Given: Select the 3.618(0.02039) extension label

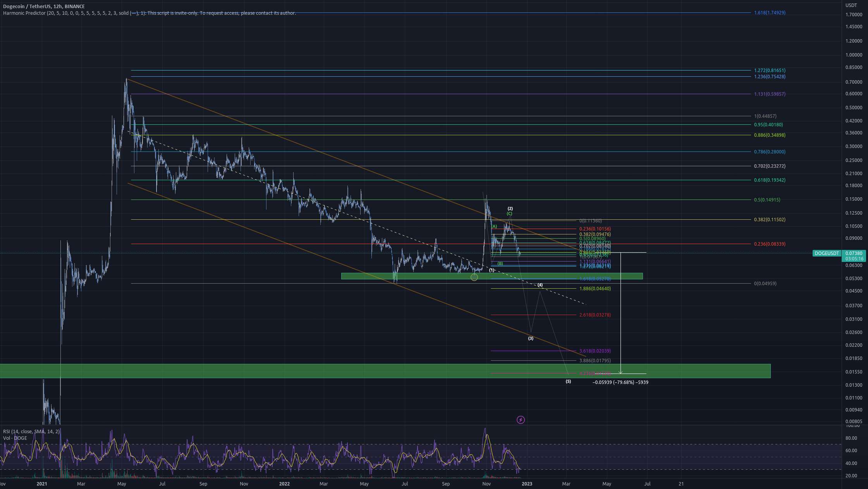Looking at the screenshot, I should (595, 351).
